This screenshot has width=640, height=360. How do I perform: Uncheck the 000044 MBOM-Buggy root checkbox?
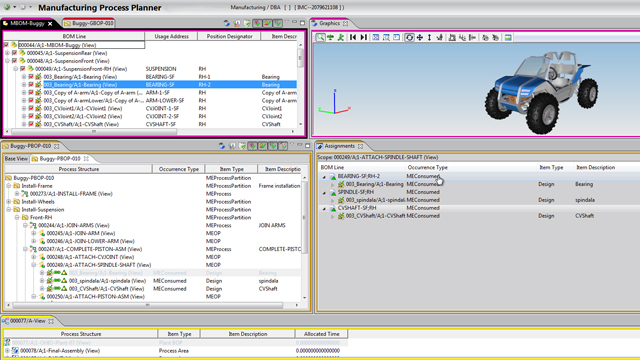tap(6, 45)
